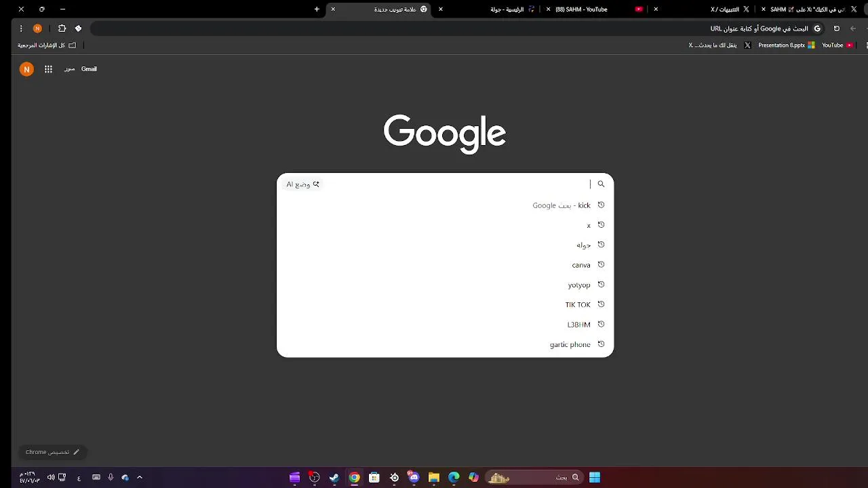Select the 'TIK TOK' search suggestion
This screenshot has height=488, width=868.
coord(445,304)
